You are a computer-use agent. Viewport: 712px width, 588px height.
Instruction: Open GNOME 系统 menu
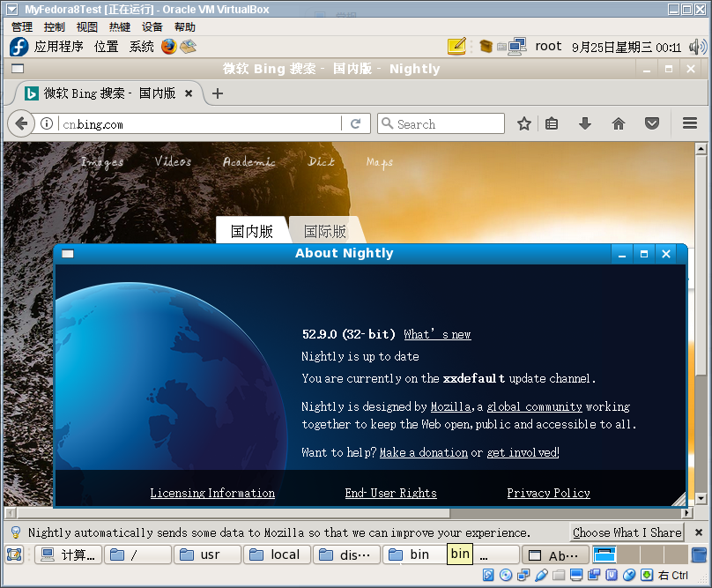pos(141,47)
